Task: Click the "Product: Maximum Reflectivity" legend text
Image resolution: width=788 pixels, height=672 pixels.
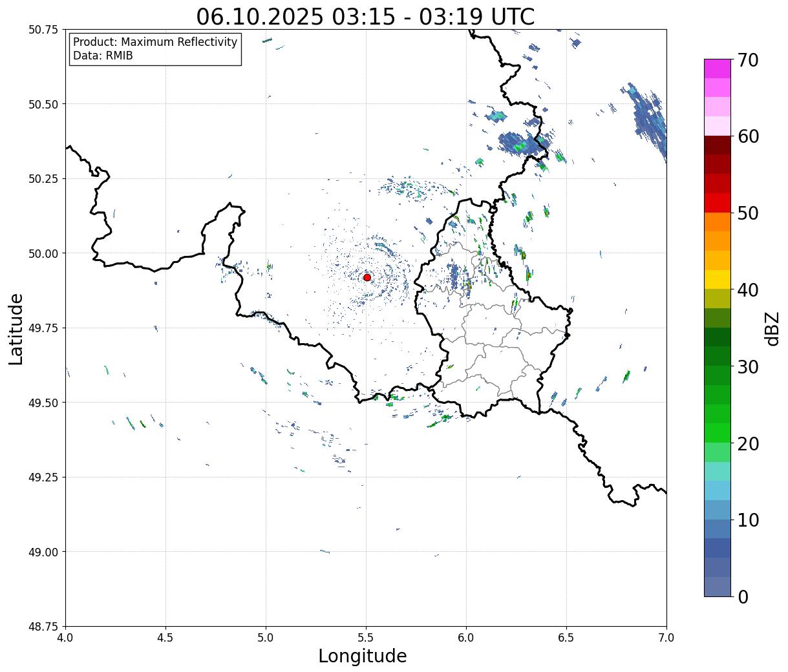Action: coord(155,42)
